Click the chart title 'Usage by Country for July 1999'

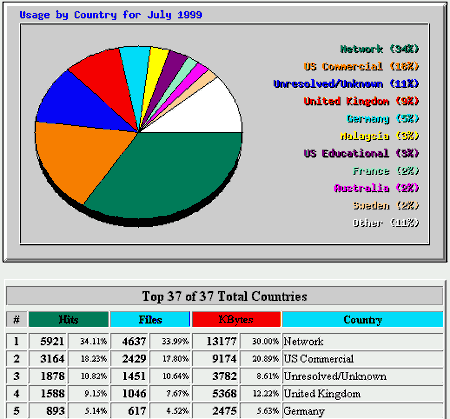[x=111, y=15]
